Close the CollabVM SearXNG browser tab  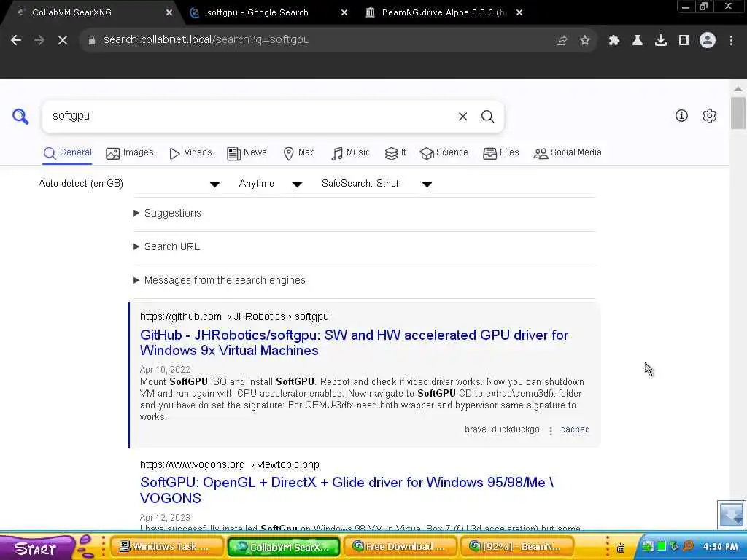(x=169, y=13)
